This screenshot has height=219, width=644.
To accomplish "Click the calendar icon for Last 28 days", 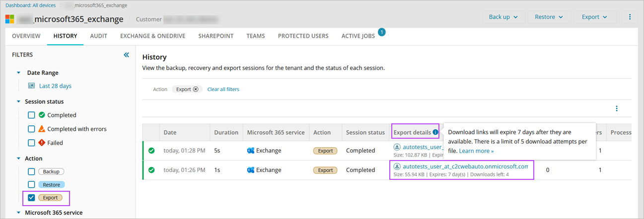I will click(31, 86).
